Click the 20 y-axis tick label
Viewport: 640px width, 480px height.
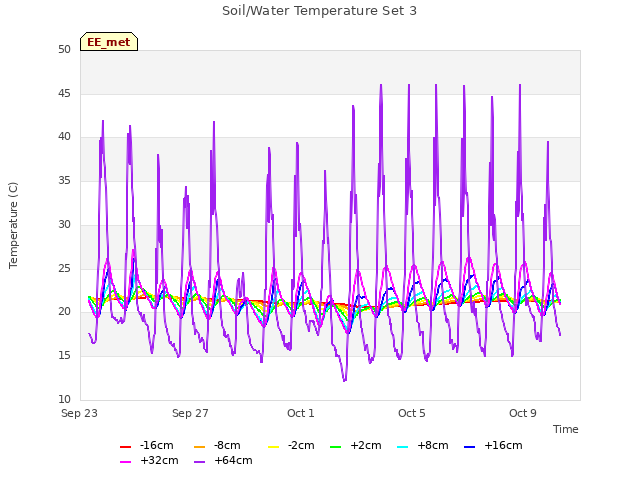point(64,311)
